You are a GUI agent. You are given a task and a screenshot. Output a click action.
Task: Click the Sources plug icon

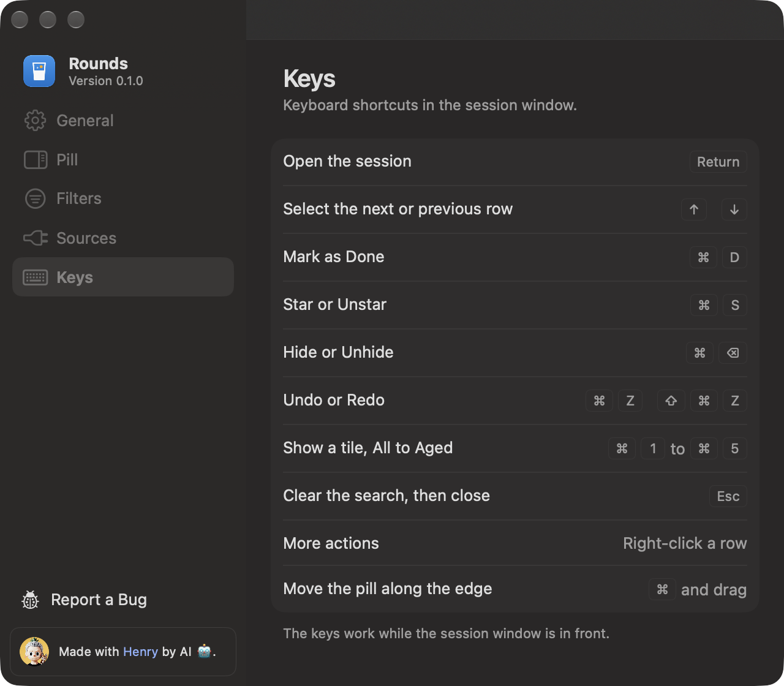click(x=35, y=238)
